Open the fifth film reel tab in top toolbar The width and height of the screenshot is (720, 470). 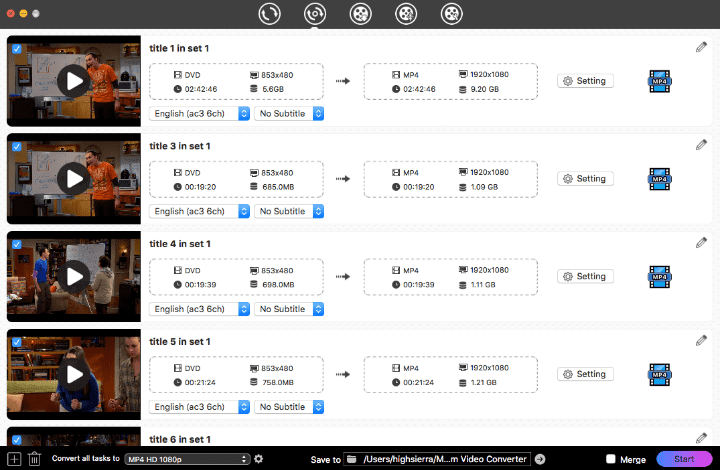pyautogui.click(x=452, y=14)
